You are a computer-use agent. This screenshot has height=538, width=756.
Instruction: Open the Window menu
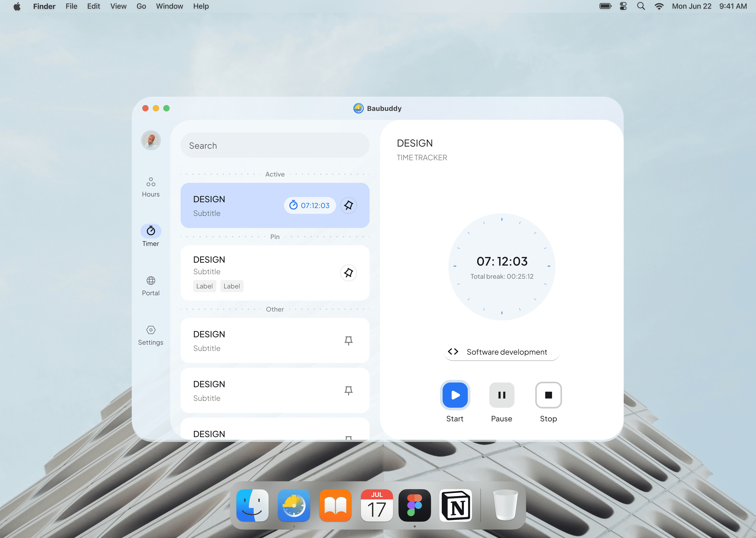pyautogui.click(x=169, y=6)
